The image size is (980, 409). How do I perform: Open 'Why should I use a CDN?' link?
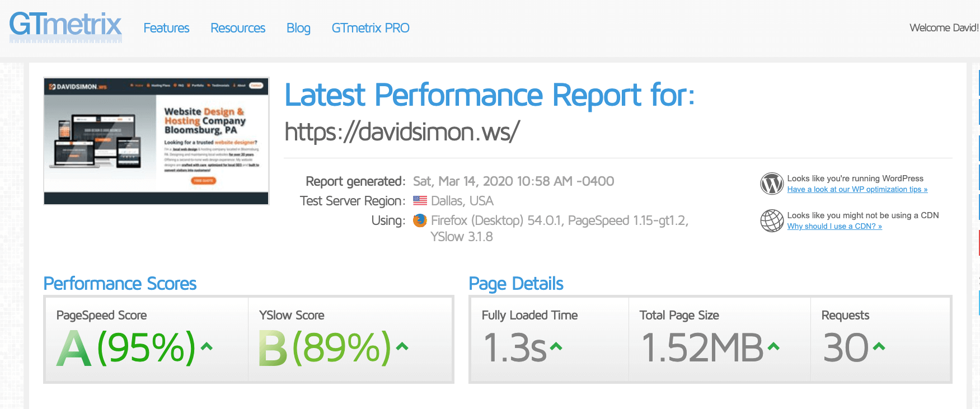click(x=834, y=227)
